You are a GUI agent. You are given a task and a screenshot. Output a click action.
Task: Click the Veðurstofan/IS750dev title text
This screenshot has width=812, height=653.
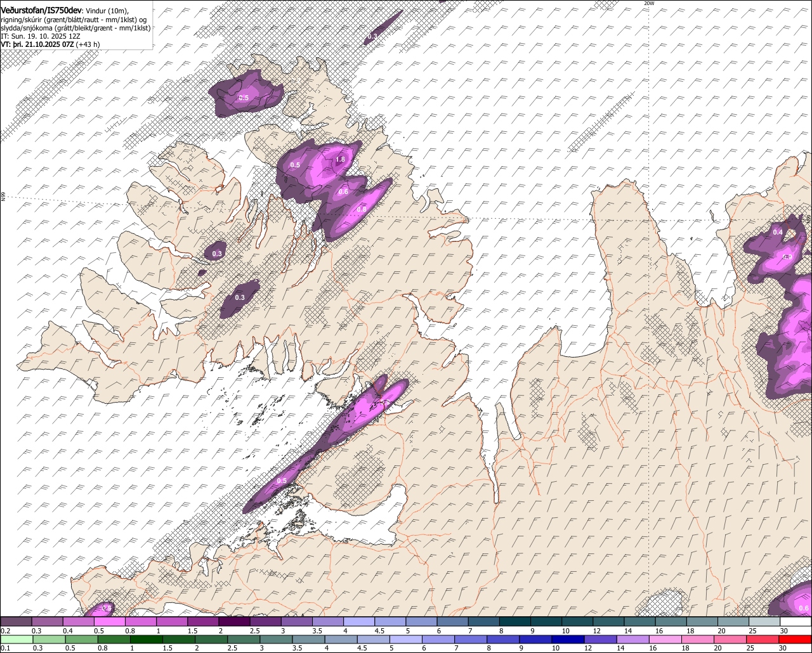pos(41,11)
